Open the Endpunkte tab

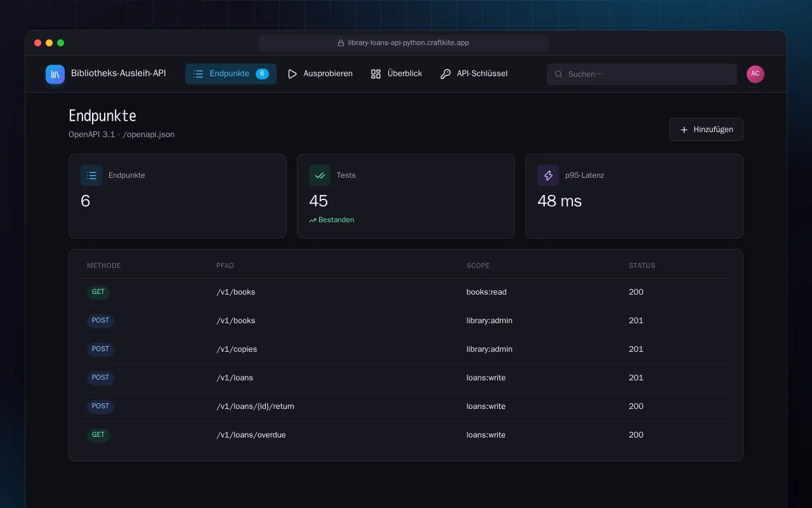coord(231,74)
